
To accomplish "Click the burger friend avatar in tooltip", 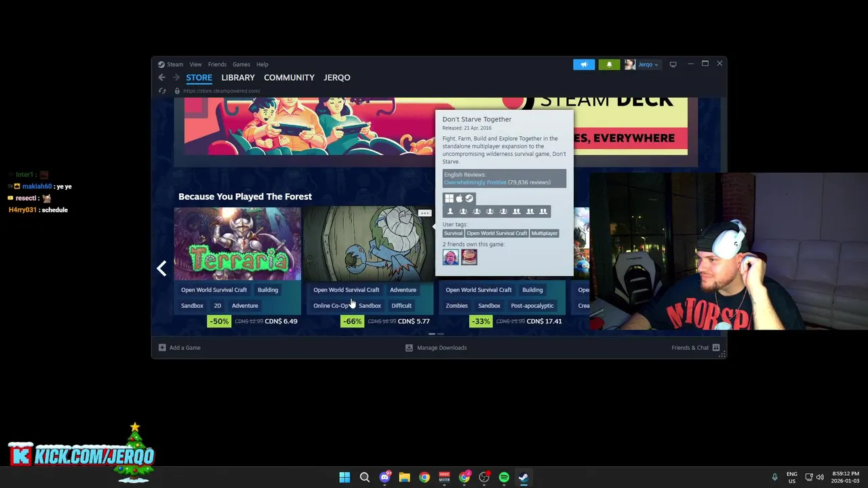I will coord(469,257).
